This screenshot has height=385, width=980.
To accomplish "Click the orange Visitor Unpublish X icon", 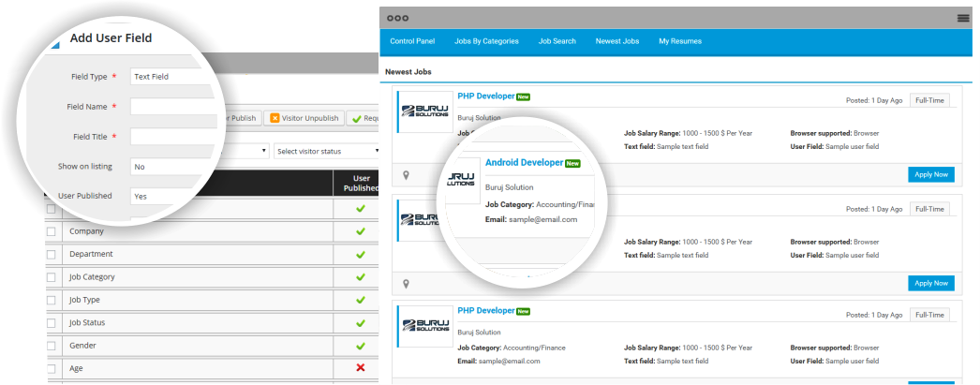I will tap(275, 118).
